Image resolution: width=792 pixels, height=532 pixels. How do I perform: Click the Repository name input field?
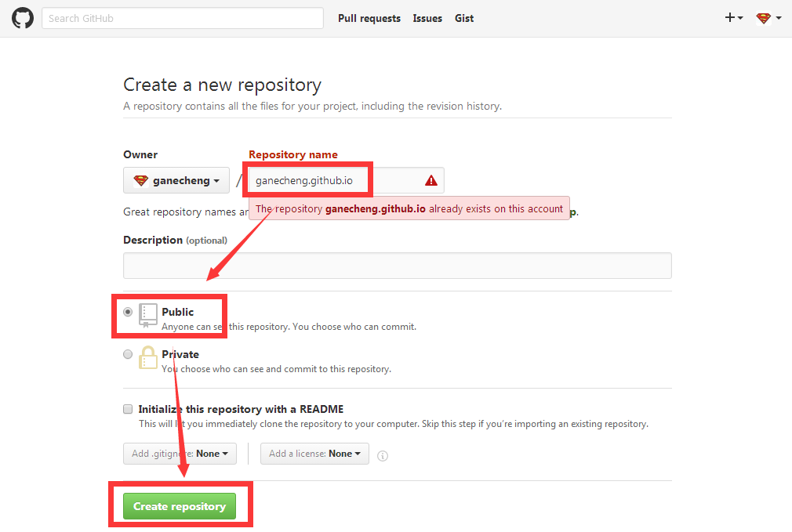coord(346,180)
